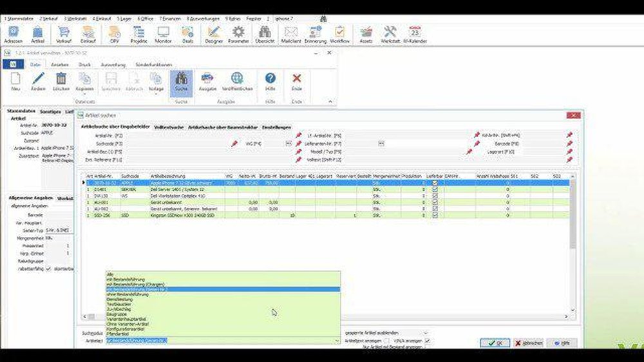
Task: Open the Einkauf toolbar icon
Action: [88, 35]
